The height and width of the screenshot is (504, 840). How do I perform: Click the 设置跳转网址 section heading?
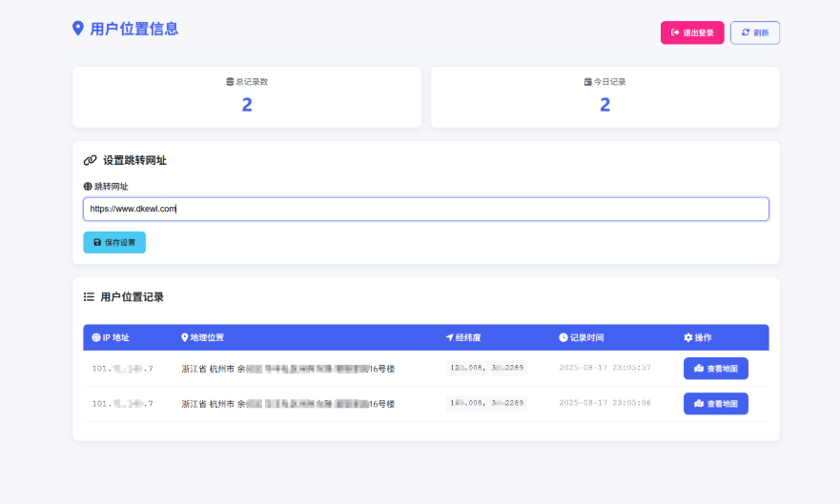[x=135, y=160]
